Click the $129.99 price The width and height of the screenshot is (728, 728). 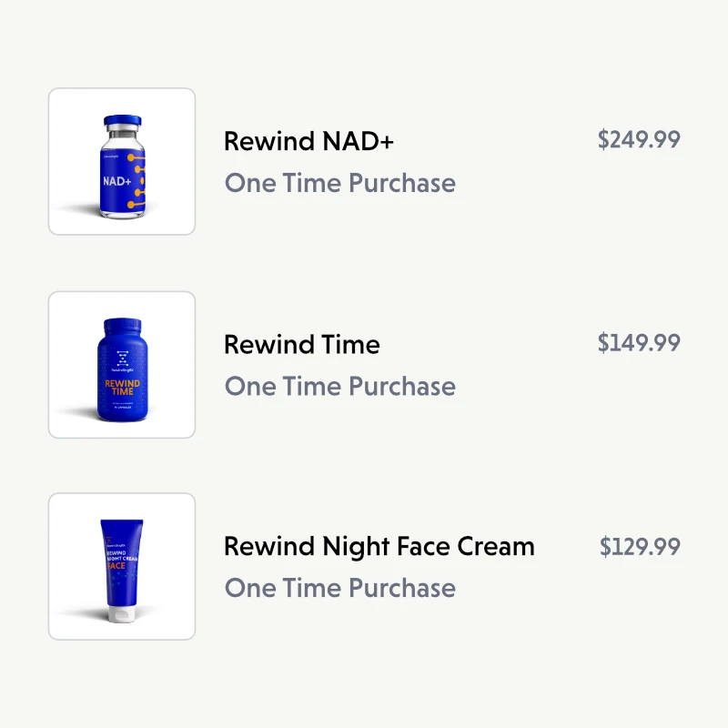pyautogui.click(x=640, y=546)
